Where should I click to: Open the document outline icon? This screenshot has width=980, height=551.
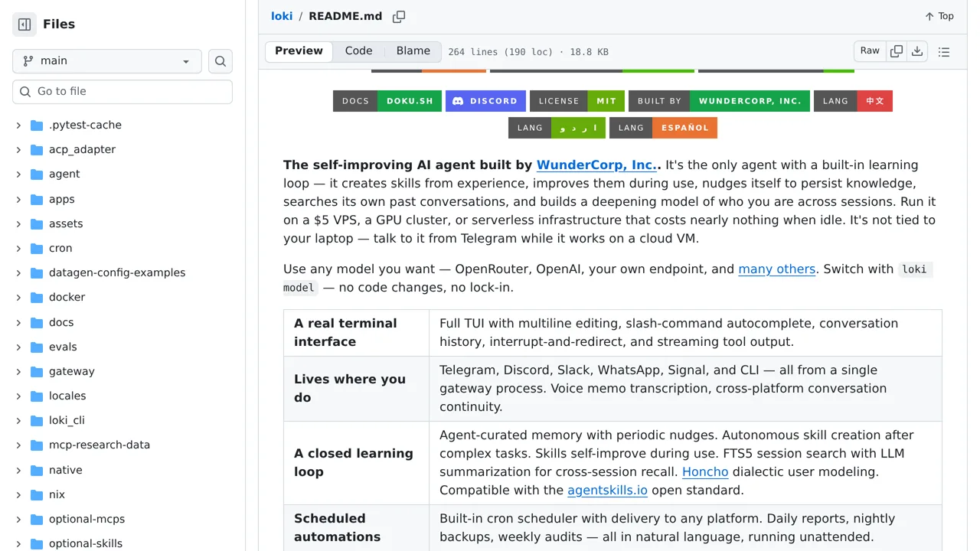point(944,51)
